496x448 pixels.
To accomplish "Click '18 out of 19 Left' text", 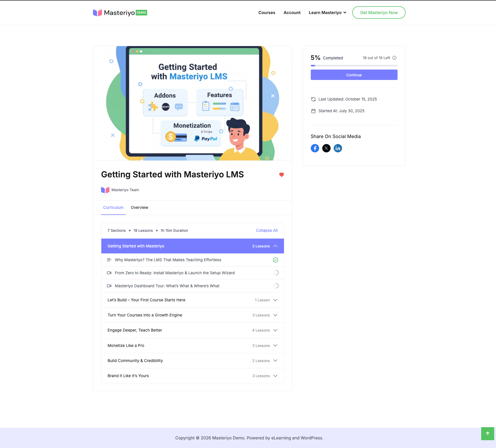I will click(x=376, y=58).
